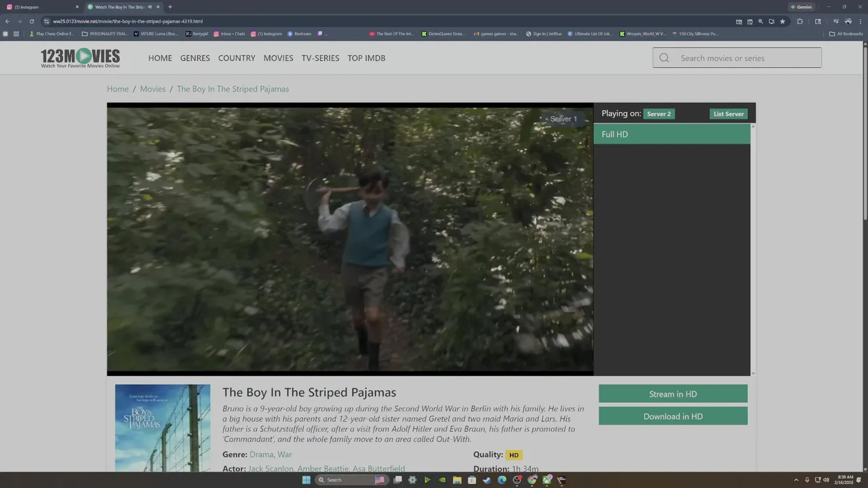This screenshot has width=868, height=488.
Task: Open Microsoft Store on taskbar
Action: click(472, 480)
